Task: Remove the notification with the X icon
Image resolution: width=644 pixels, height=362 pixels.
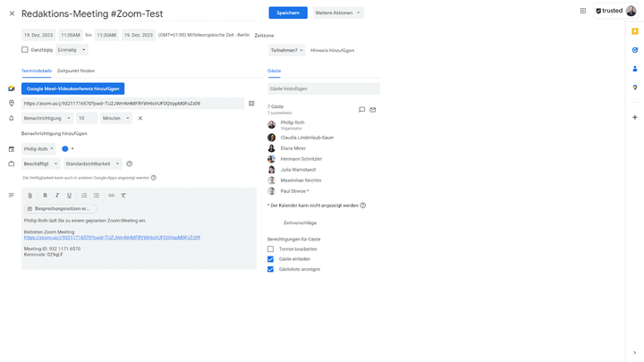Action: (x=140, y=118)
